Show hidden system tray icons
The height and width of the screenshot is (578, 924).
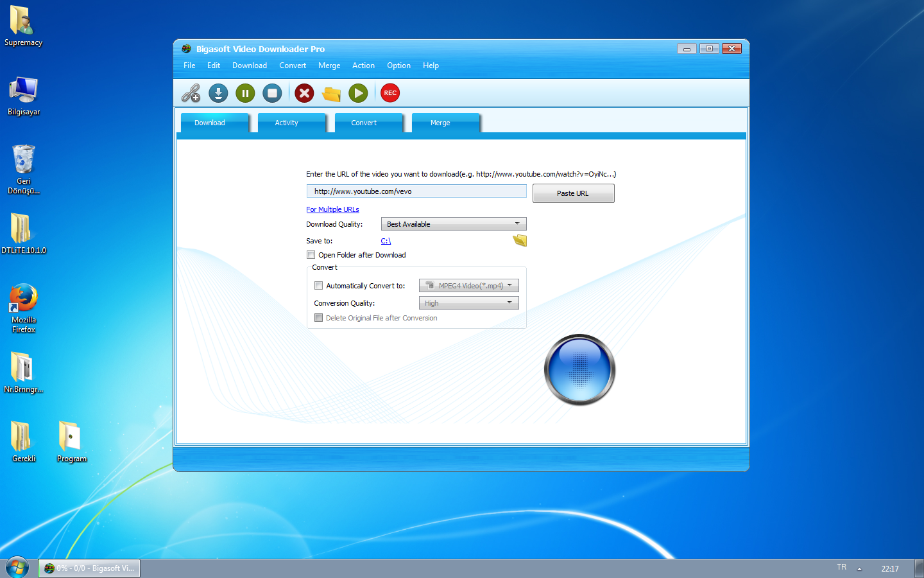coord(859,569)
